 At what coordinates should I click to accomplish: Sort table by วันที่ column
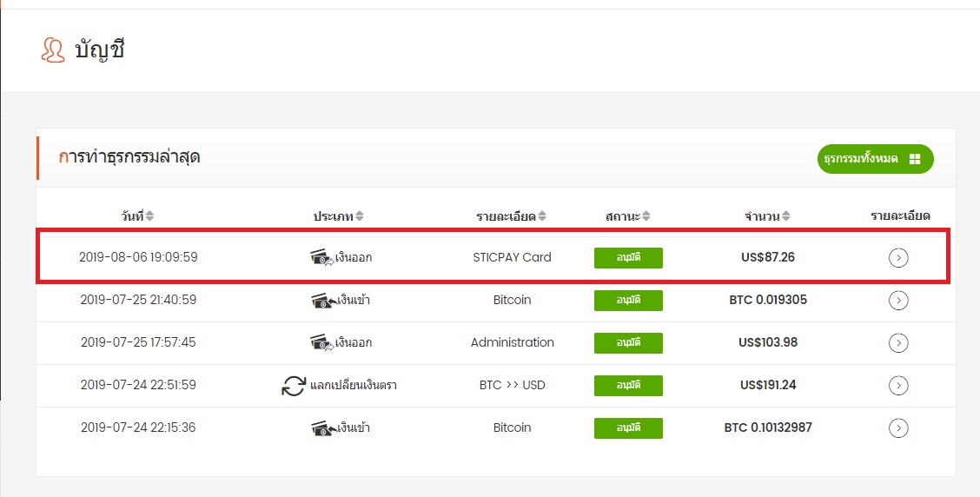tap(149, 215)
